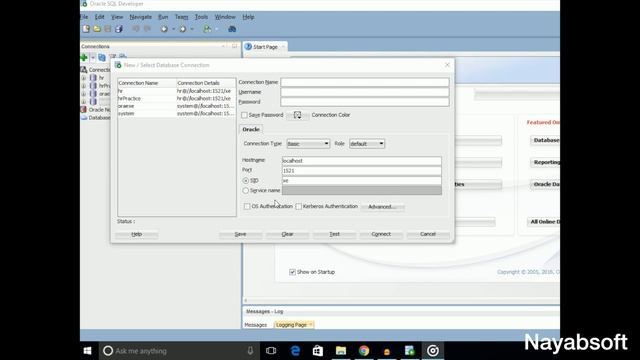Image resolution: width=640 pixels, height=360 pixels.
Task: Click the Clear button
Action: point(287,234)
